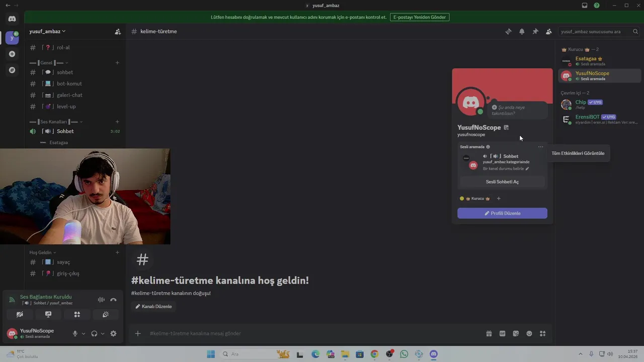Open the threads icon in channel header
Image resolution: width=644 pixels, height=362 pixels.
pyautogui.click(x=508, y=31)
